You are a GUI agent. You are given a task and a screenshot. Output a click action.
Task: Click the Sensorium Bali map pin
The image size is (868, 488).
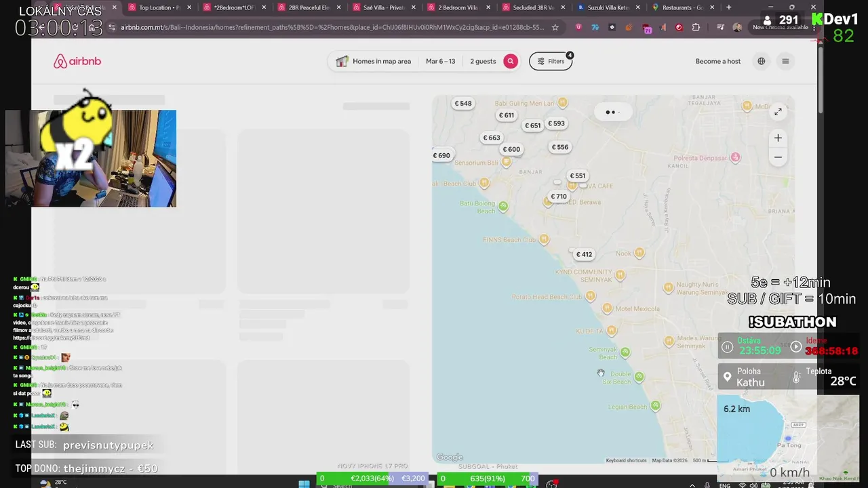pyautogui.click(x=506, y=161)
